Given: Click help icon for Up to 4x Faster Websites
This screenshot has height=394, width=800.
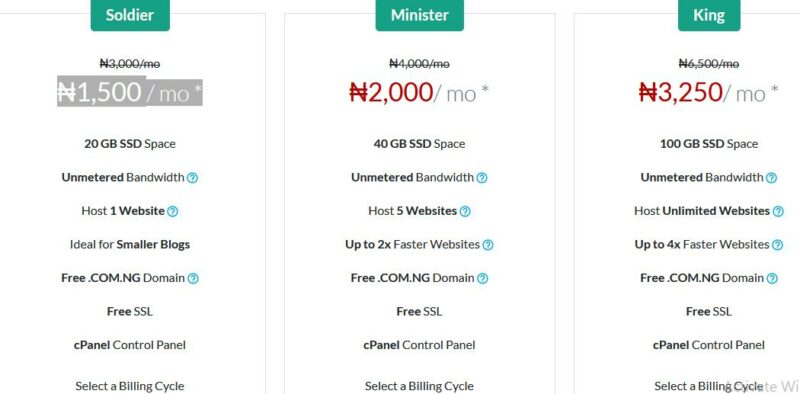Looking at the screenshot, I should click(x=777, y=245).
